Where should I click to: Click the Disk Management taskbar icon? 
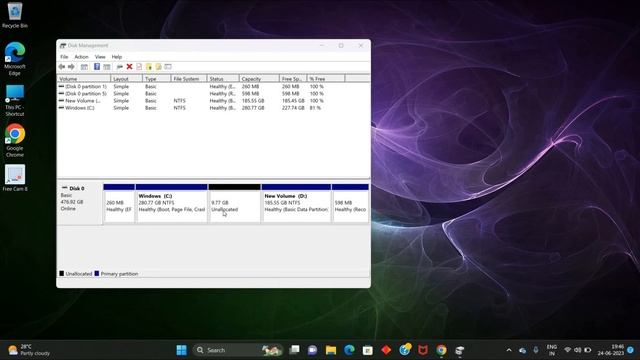tap(460, 350)
